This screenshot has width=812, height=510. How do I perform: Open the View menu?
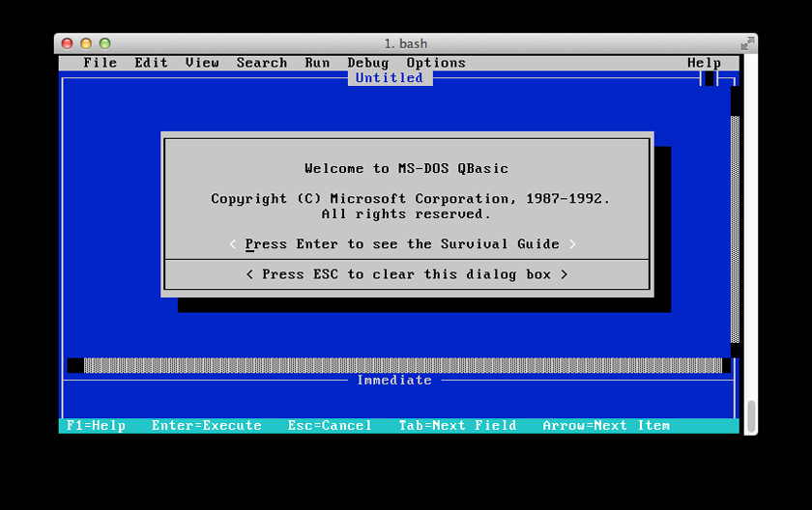point(202,63)
